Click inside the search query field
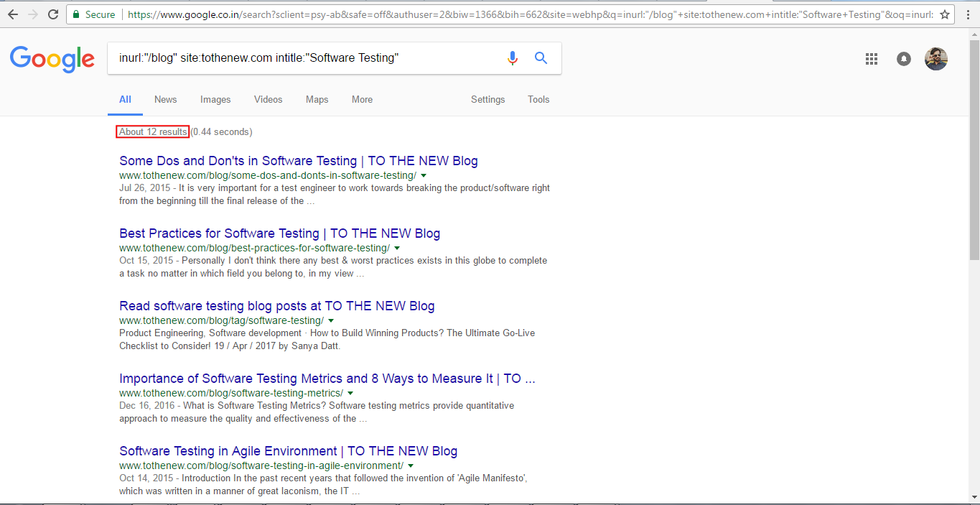The height and width of the screenshot is (505, 980). coord(287,58)
